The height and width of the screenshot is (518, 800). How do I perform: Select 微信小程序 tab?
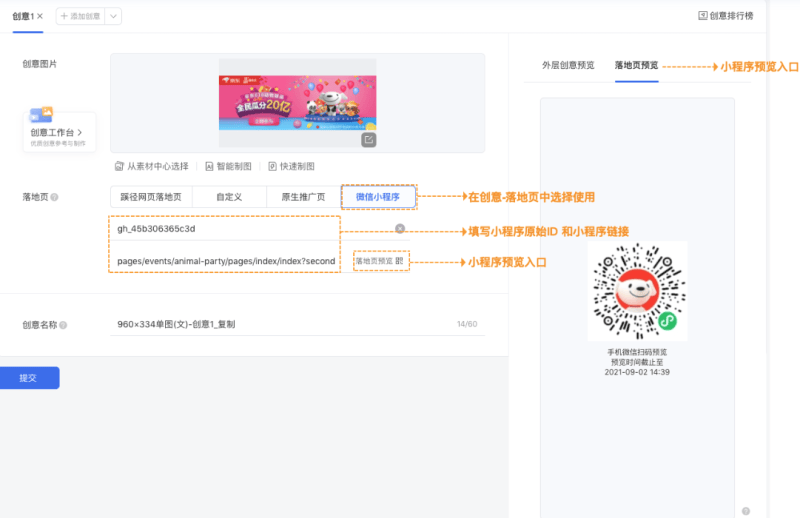pos(378,197)
